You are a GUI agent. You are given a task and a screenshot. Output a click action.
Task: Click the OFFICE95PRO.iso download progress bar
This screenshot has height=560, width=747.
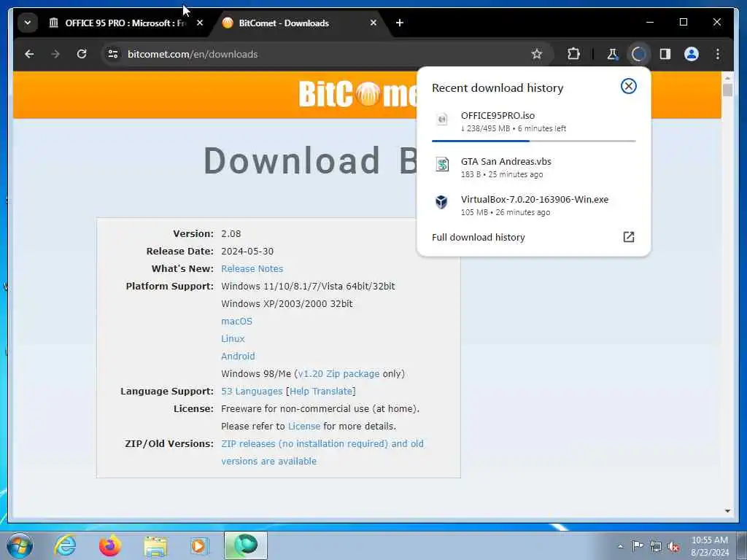[533, 141]
